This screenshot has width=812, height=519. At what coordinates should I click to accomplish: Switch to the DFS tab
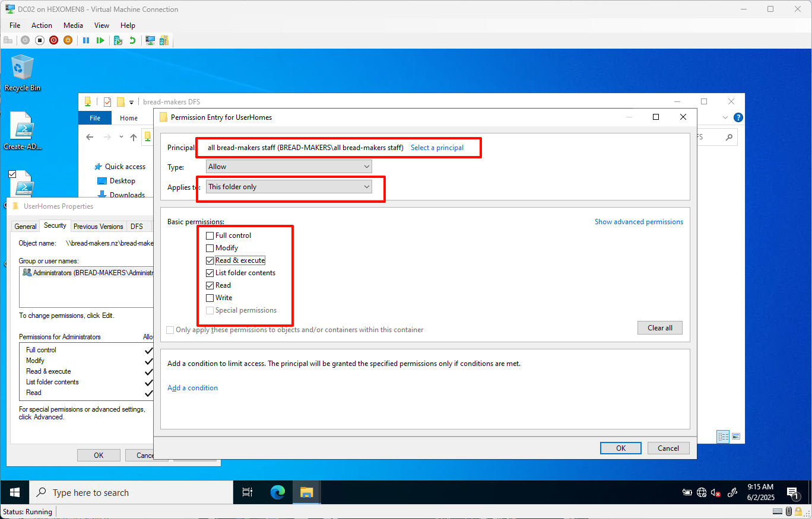coord(137,227)
